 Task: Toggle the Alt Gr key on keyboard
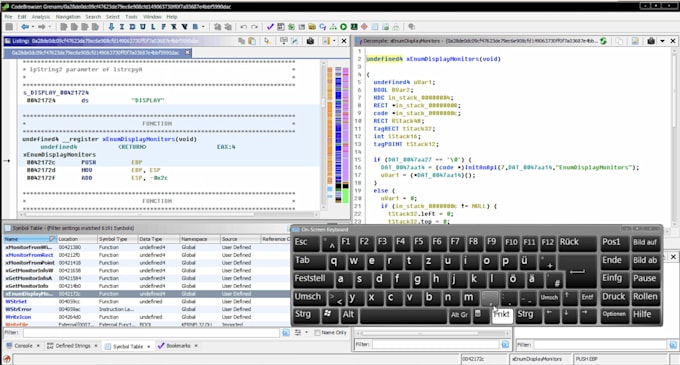[x=460, y=315]
